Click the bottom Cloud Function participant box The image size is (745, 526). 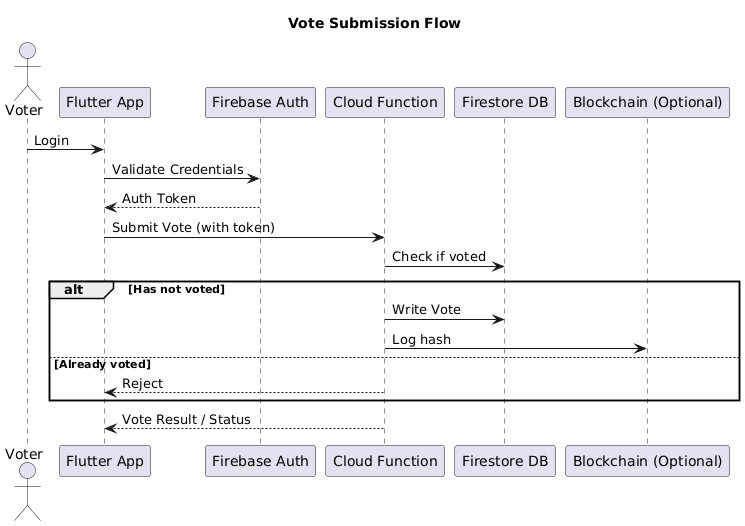tap(385, 461)
